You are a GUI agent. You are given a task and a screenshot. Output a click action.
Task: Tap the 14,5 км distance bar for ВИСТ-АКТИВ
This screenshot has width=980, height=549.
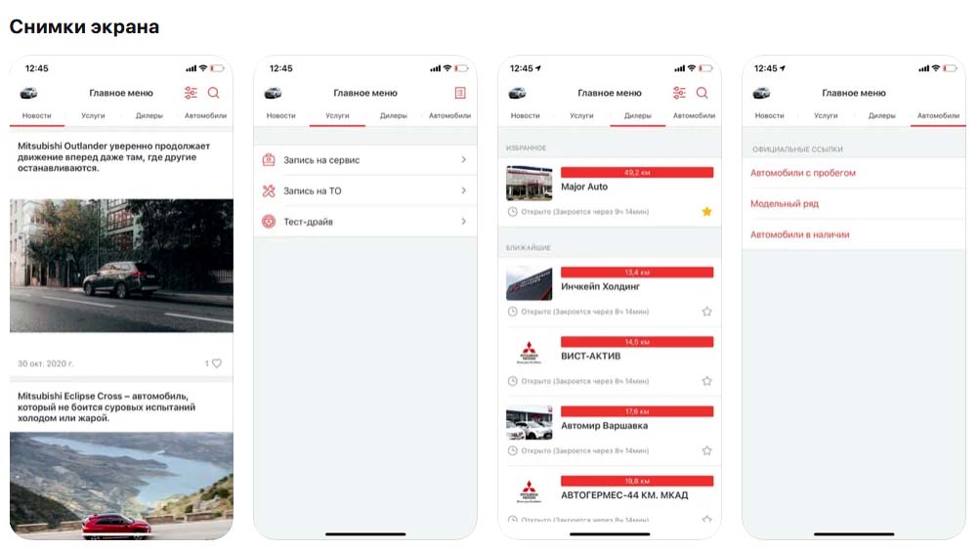click(x=637, y=342)
